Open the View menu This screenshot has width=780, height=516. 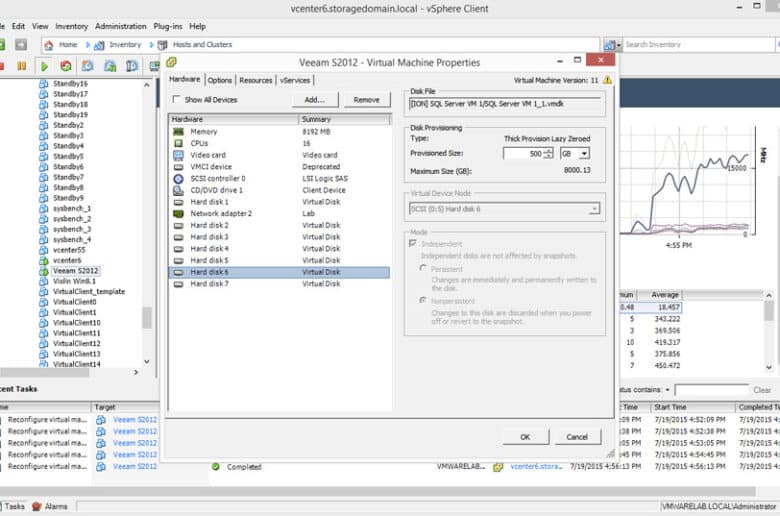point(40,26)
